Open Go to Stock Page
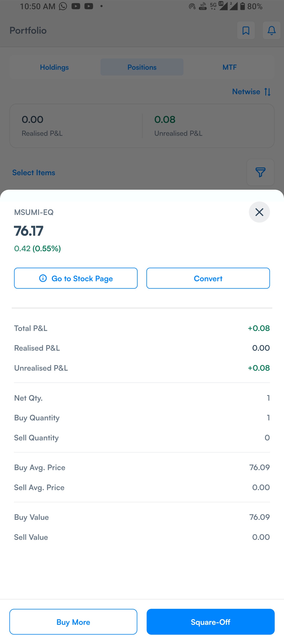Screen dimensions: 284x644 (76, 278)
